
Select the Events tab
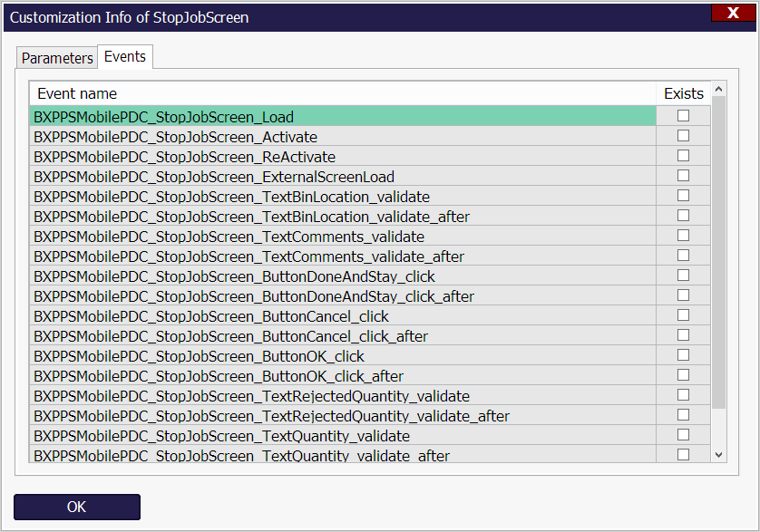pyautogui.click(x=125, y=56)
